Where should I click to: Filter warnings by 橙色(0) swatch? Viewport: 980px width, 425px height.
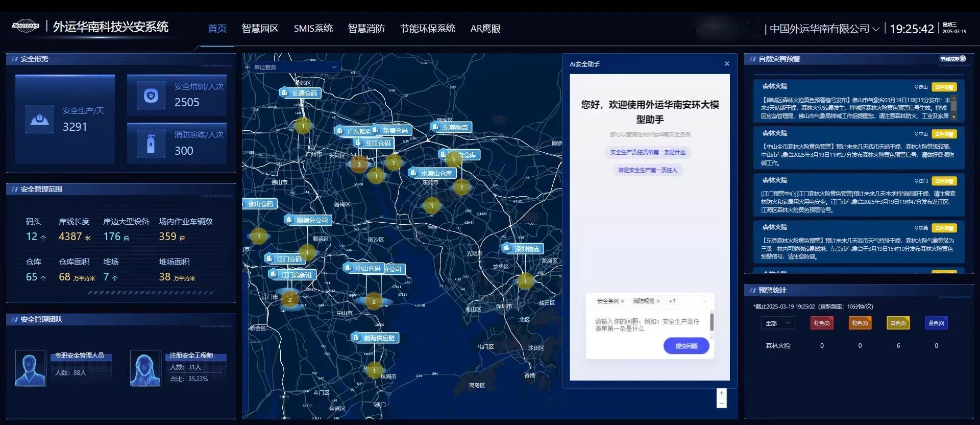[x=860, y=323]
